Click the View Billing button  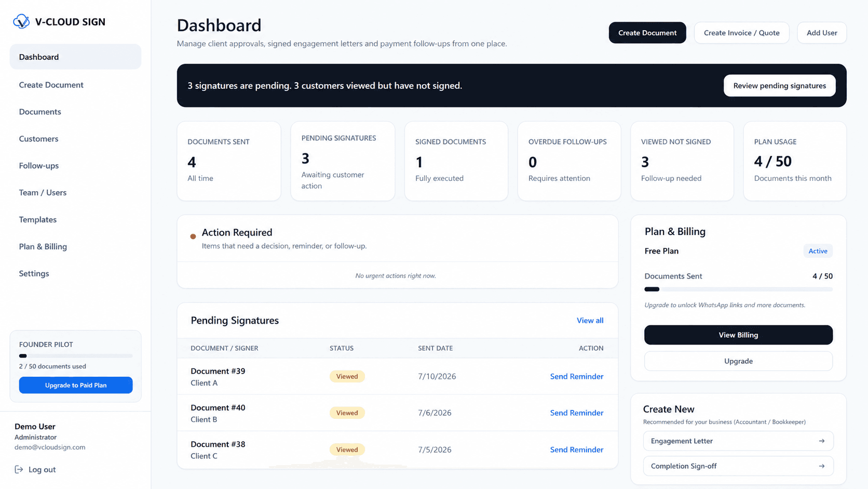(x=738, y=335)
